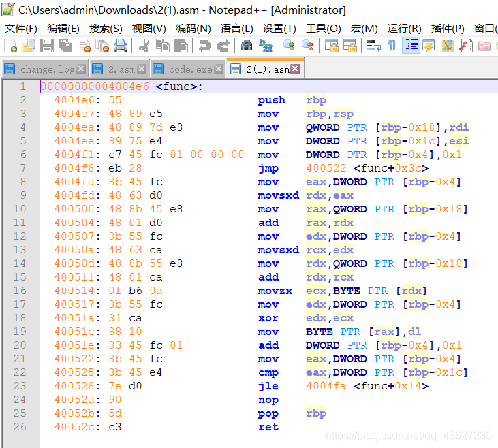Open the 运行(R) menu

[x=404, y=29]
